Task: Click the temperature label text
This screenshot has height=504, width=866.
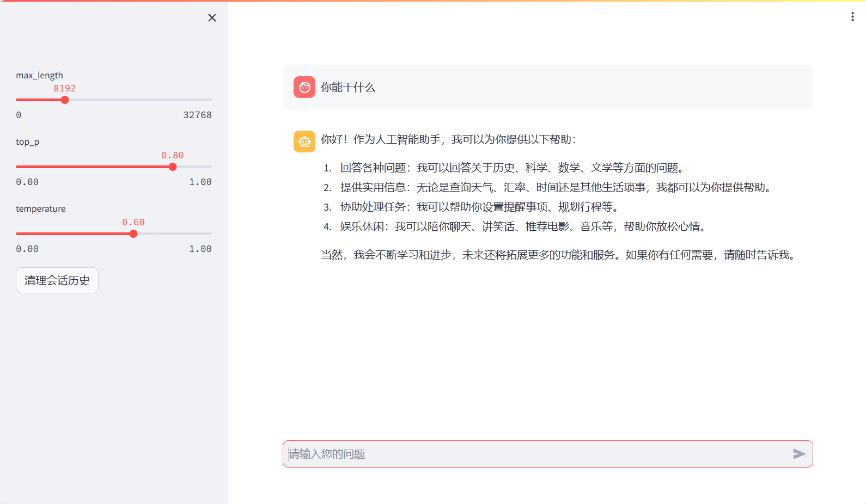Action: (40, 209)
